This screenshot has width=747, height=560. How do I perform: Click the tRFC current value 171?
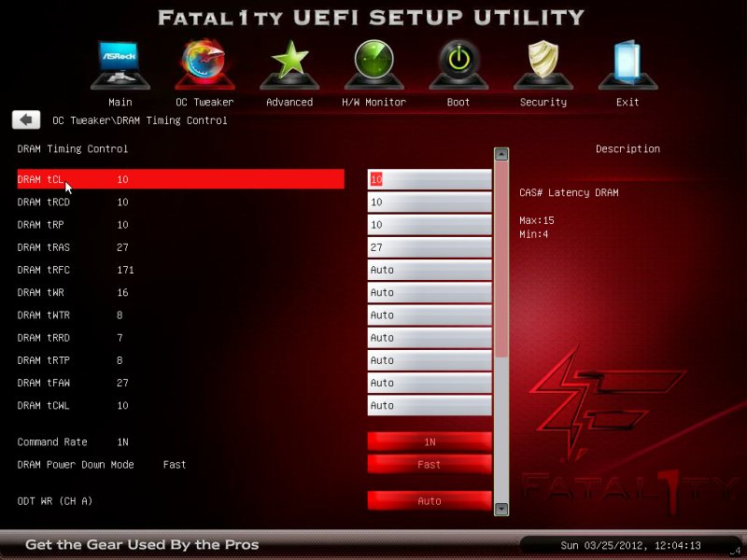pos(125,270)
